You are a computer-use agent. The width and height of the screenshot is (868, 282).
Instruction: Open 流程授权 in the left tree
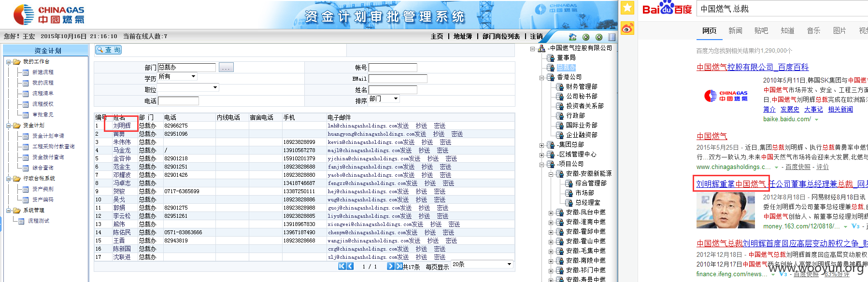(x=43, y=104)
